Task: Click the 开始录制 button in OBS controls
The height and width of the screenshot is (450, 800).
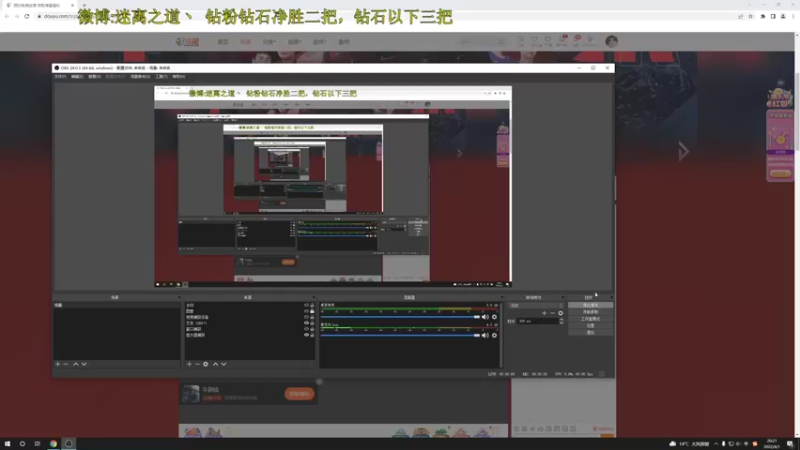Action: point(590,312)
